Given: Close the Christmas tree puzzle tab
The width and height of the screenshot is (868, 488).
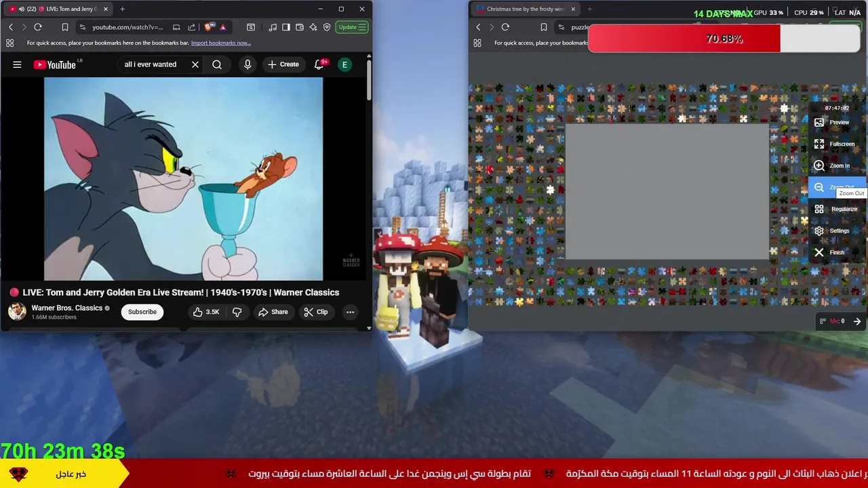Looking at the screenshot, I should pyautogui.click(x=573, y=9).
